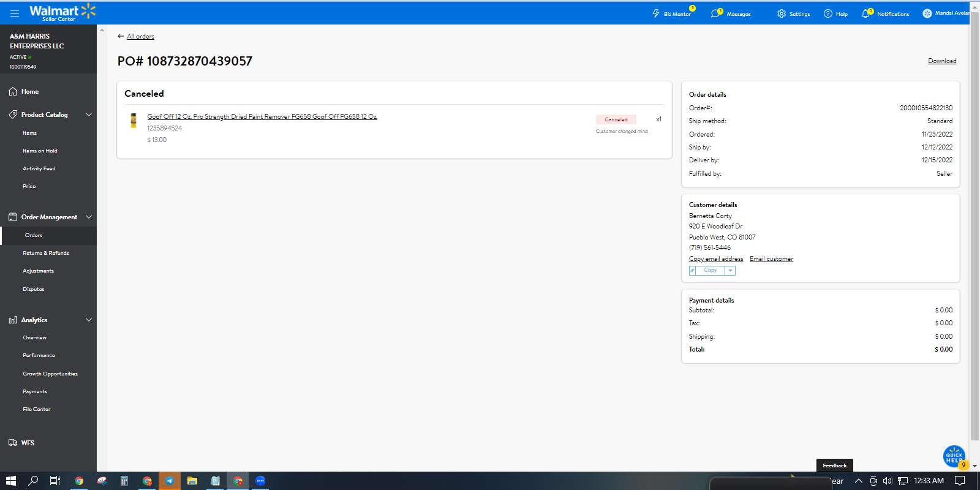Open the hamburger menu in header
Screen dimensions: 980x490
[15, 13]
